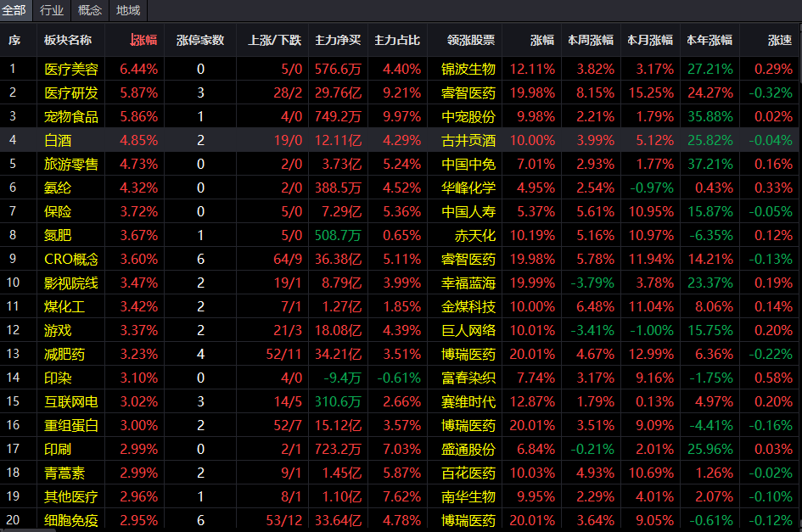This screenshot has width=802, height=532.
Task: Select the 白酒 sector name
Action: pos(58,140)
